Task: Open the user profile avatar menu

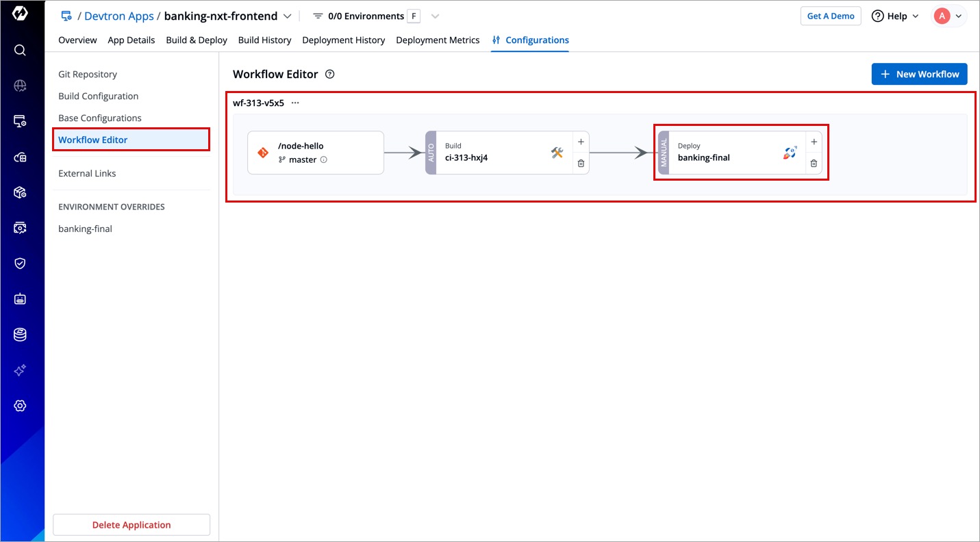Action: coord(948,16)
